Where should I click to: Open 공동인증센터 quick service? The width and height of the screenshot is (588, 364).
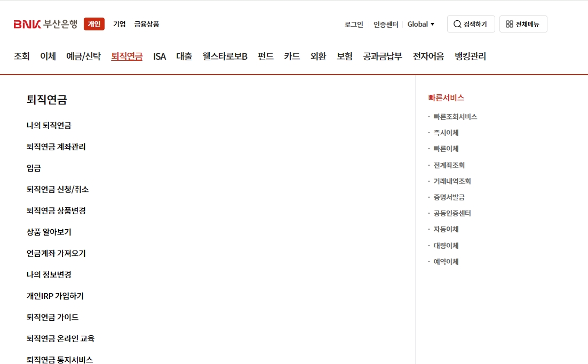click(453, 213)
